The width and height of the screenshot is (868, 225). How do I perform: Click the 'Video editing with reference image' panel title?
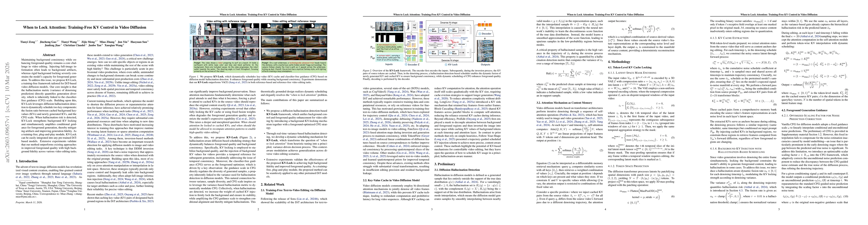(226, 21)
